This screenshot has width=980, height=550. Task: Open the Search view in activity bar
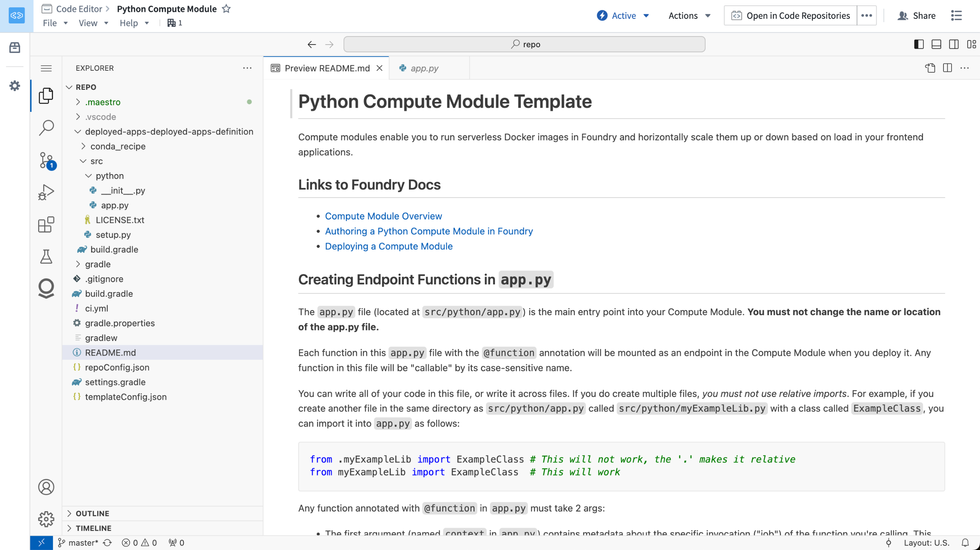point(46,128)
